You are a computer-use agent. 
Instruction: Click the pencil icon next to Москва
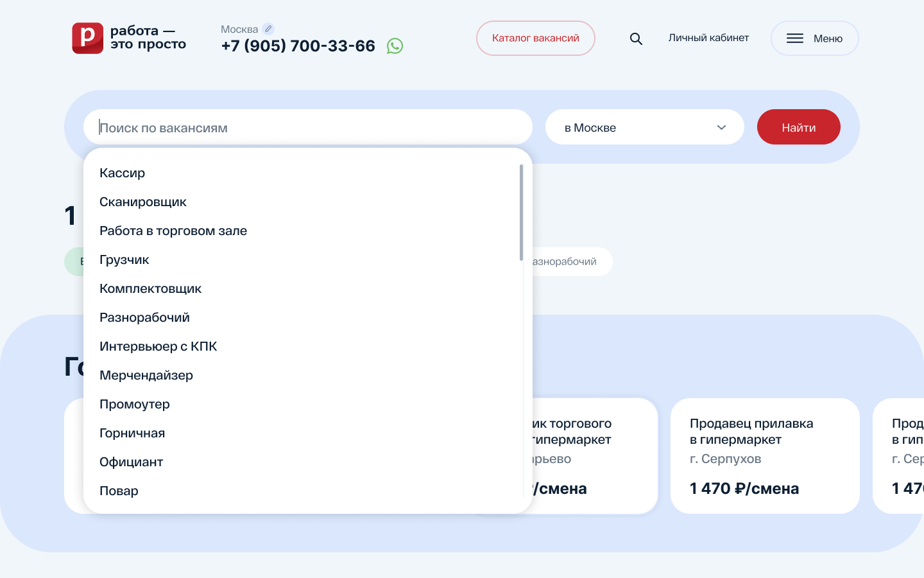(x=268, y=29)
